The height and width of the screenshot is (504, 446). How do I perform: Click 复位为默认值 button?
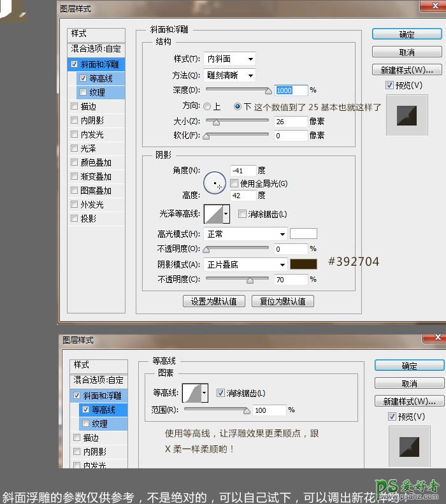click(283, 301)
